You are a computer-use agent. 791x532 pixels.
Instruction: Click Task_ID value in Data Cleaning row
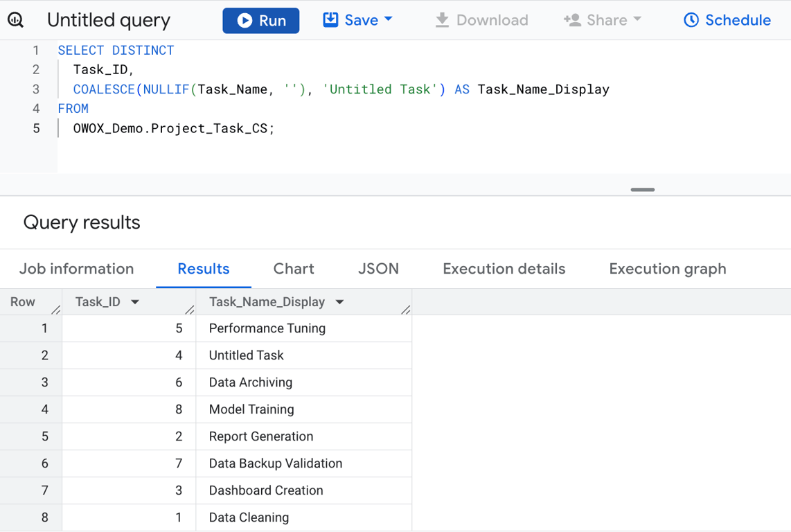pyautogui.click(x=179, y=517)
